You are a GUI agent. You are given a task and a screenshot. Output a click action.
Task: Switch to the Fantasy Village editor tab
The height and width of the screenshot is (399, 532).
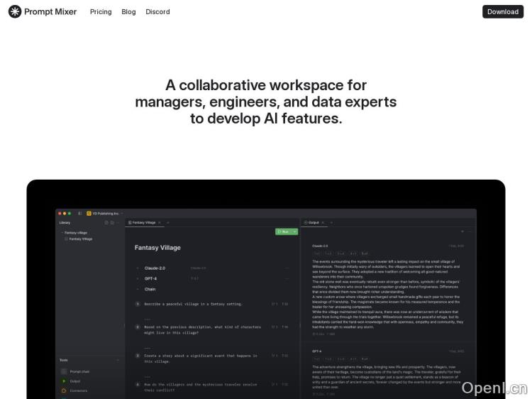[143, 222]
